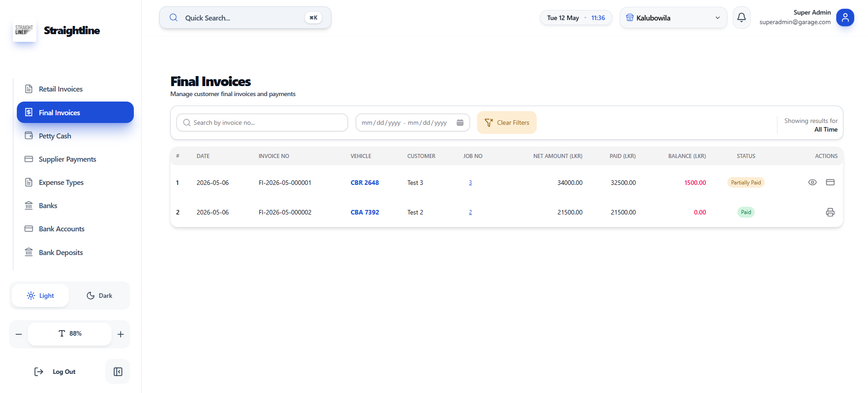Click the Clear Filters button

click(x=507, y=122)
